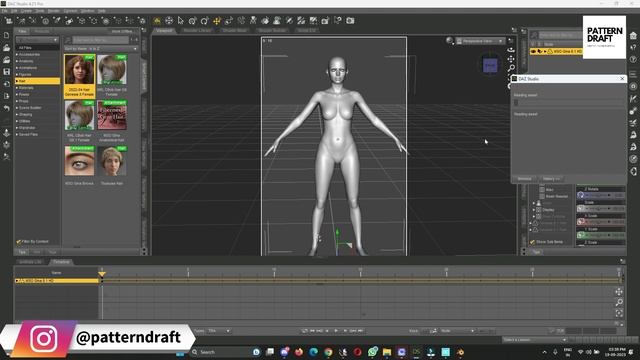640x360 pixels.
Task: Expand the Wardrobe folder in content tree
Action: 17,128
